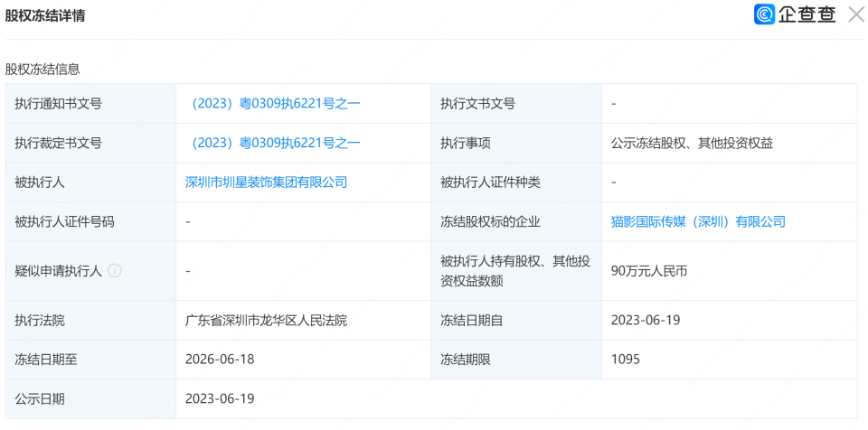Click the 执行裁定书文号 label cell

(x=90, y=144)
